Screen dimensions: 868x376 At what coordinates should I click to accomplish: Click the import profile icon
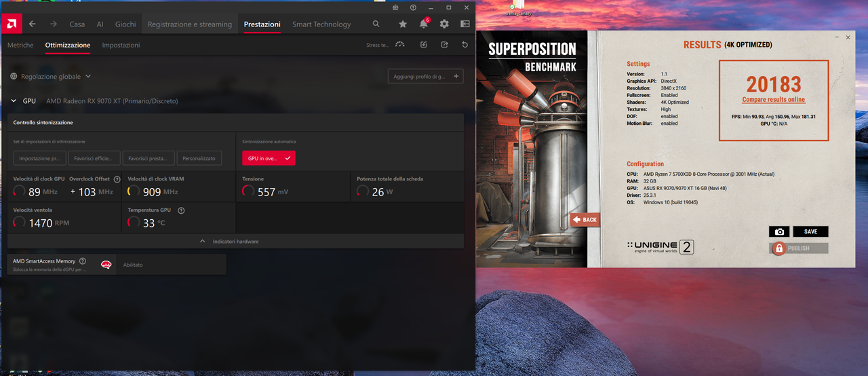(x=424, y=45)
